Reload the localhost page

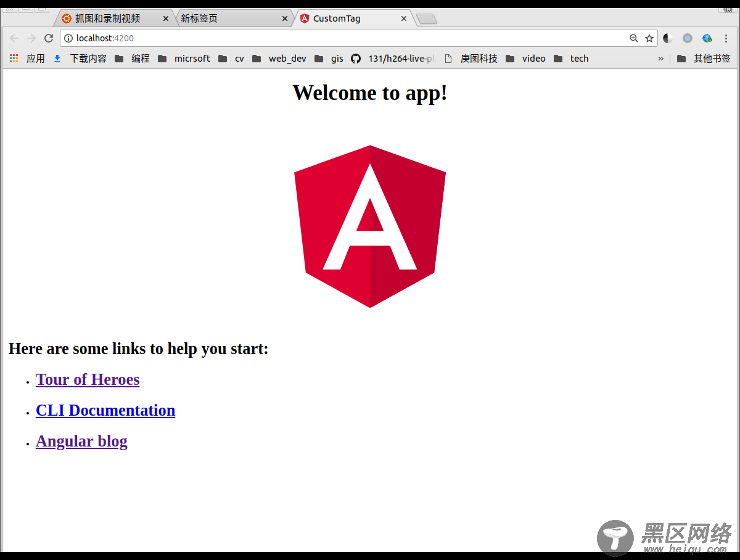pos(49,38)
